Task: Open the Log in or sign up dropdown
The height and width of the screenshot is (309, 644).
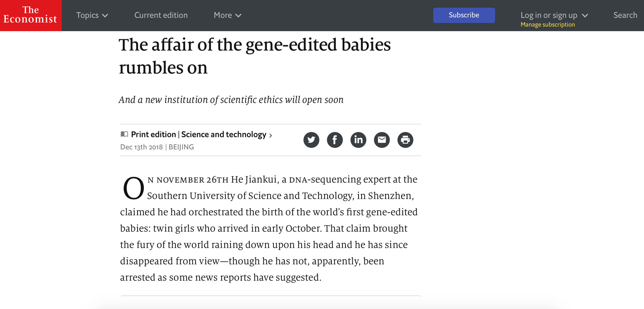Action: coord(554,15)
